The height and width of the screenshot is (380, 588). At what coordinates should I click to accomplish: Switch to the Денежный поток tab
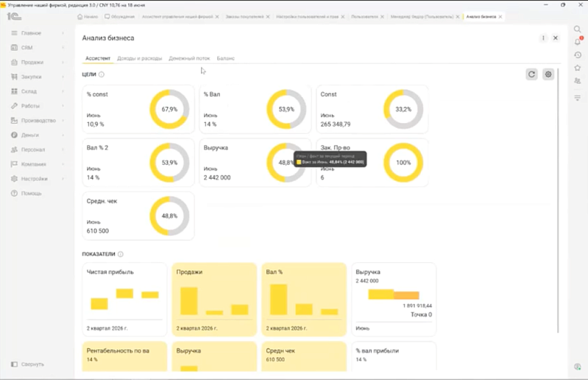tap(189, 58)
